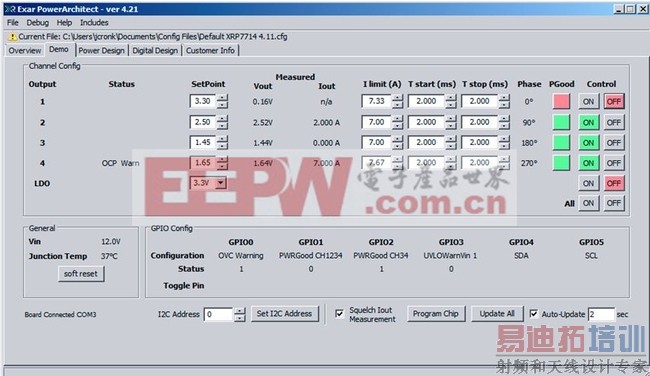Viewport: 650px width, 376px height.
Task: Switch to the Power Design tab
Action: click(x=102, y=51)
